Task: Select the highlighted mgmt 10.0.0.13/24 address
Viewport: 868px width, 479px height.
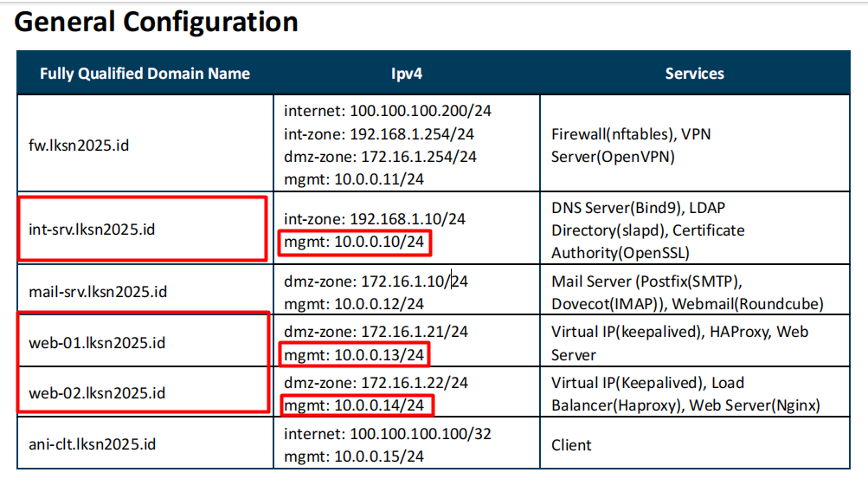Action: pyautogui.click(x=354, y=355)
